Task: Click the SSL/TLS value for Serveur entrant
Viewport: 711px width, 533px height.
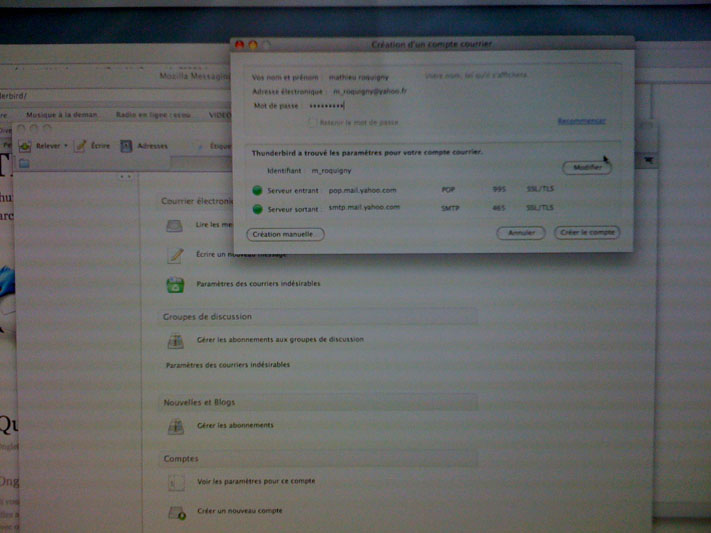Action: (540, 189)
